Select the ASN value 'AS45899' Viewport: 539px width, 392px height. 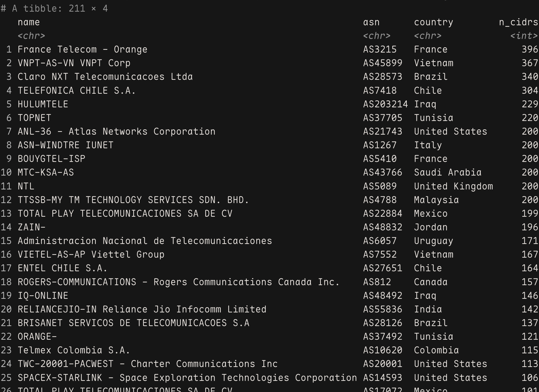(x=383, y=63)
